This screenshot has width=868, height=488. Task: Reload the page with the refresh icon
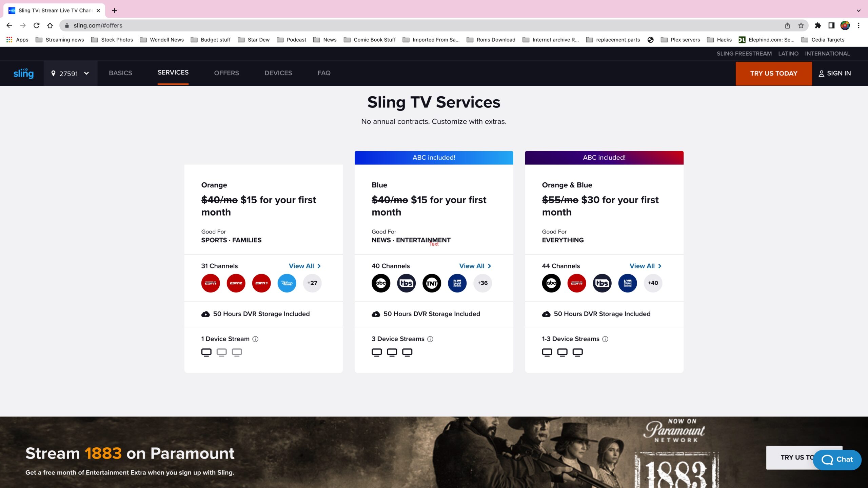click(x=36, y=25)
